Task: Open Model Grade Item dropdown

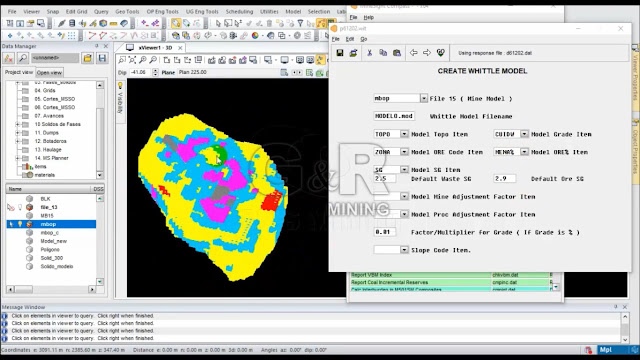Action: pyautogui.click(x=524, y=134)
